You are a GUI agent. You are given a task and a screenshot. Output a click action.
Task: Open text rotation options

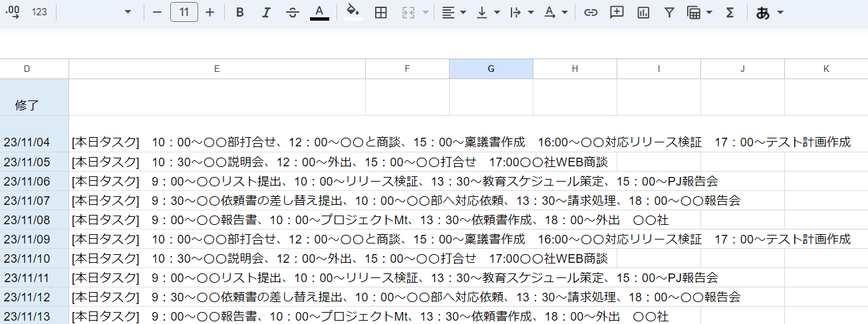pyautogui.click(x=555, y=12)
